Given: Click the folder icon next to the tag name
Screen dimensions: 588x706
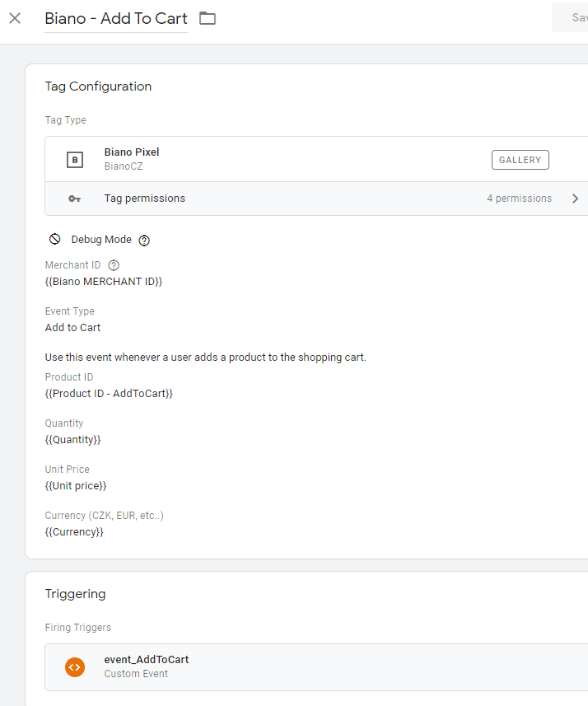Looking at the screenshot, I should [208, 18].
